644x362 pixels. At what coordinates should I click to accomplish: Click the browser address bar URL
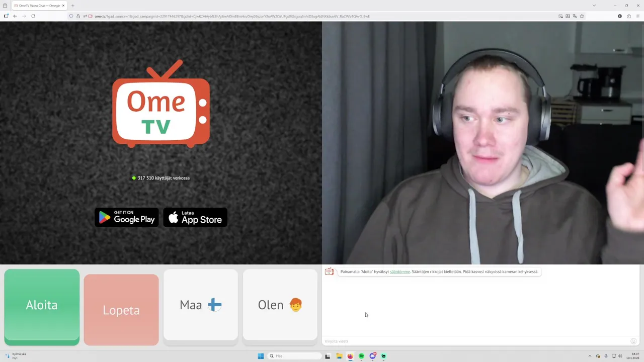[x=232, y=16]
